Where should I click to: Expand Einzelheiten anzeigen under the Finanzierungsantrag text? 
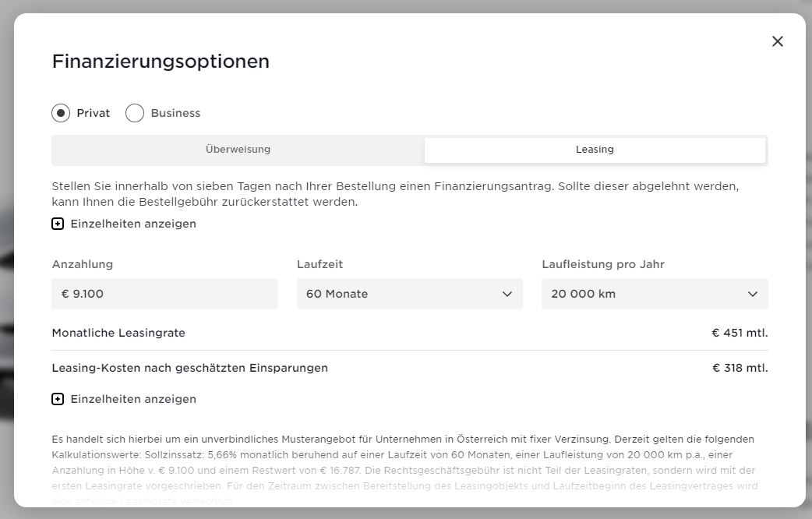tap(124, 224)
